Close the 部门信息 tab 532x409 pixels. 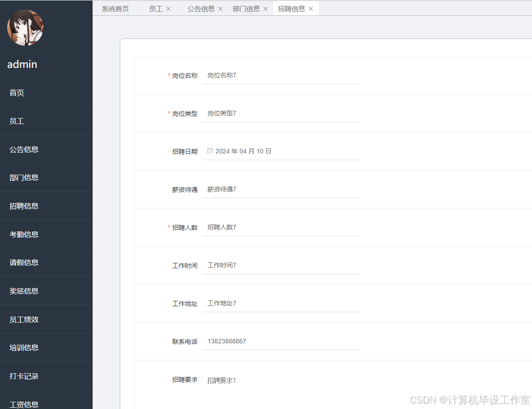[265, 9]
